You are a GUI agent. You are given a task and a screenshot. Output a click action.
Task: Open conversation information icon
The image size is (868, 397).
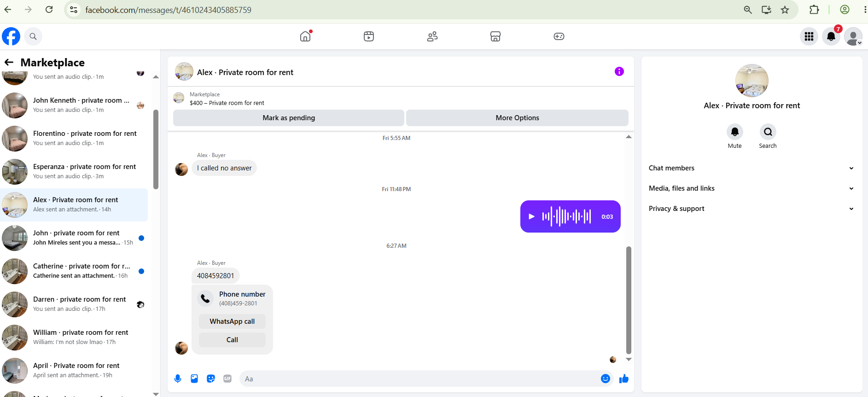(619, 71)
